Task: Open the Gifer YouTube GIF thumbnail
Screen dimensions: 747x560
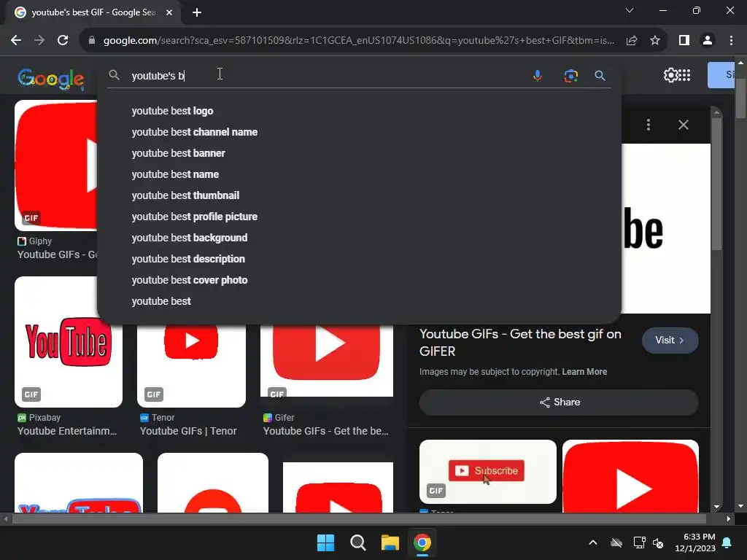Action: (x=327, y=360)
